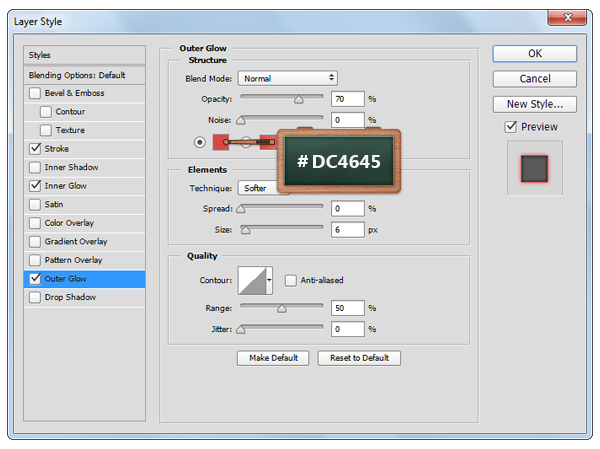The image size is (600, 449).
Task: Uncheck the Stroke effect checkbox
Action: 36,148
